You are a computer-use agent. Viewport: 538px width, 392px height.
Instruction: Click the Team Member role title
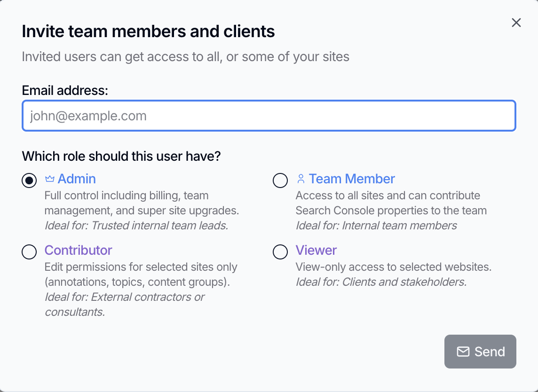pyautogui.click(x=351, y=179)
